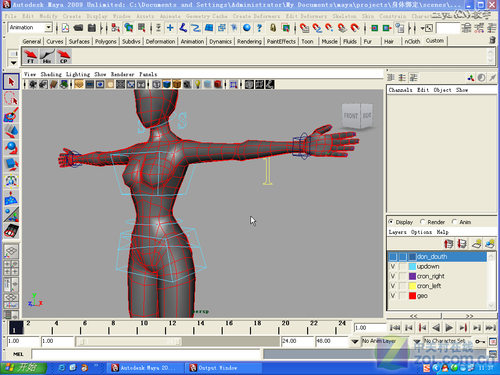Click the FRONT face of view cube
The image size is (500, 375).
click(351, 116)
